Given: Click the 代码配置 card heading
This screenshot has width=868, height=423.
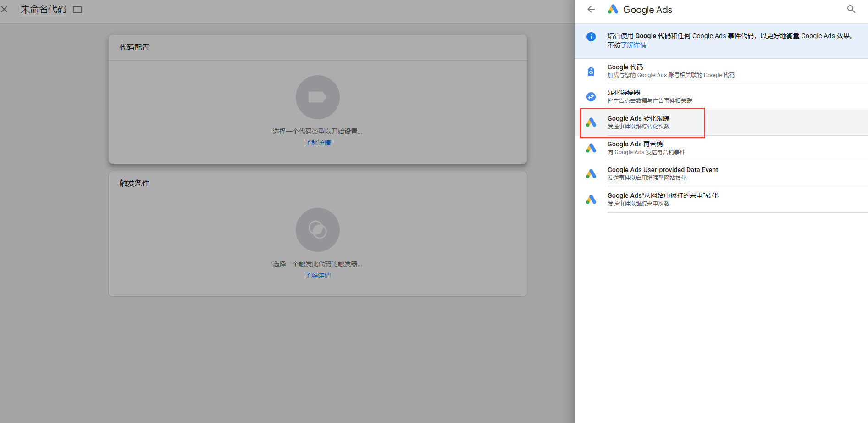Looking at the screenshot, I should point(134,47).
